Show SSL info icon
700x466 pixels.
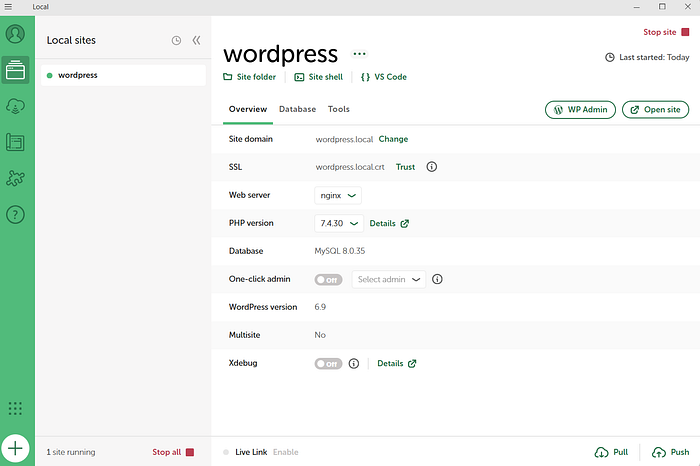tap(432, 166)
